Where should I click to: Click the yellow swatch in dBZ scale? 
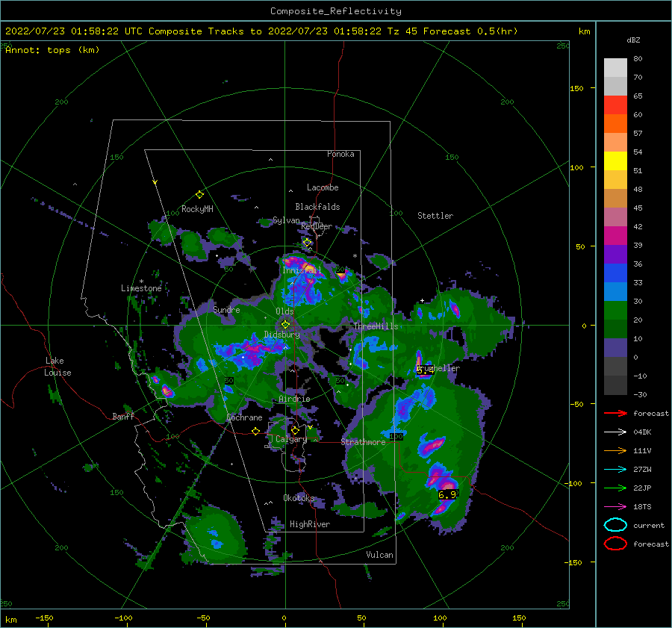click(x=615, y=161)
